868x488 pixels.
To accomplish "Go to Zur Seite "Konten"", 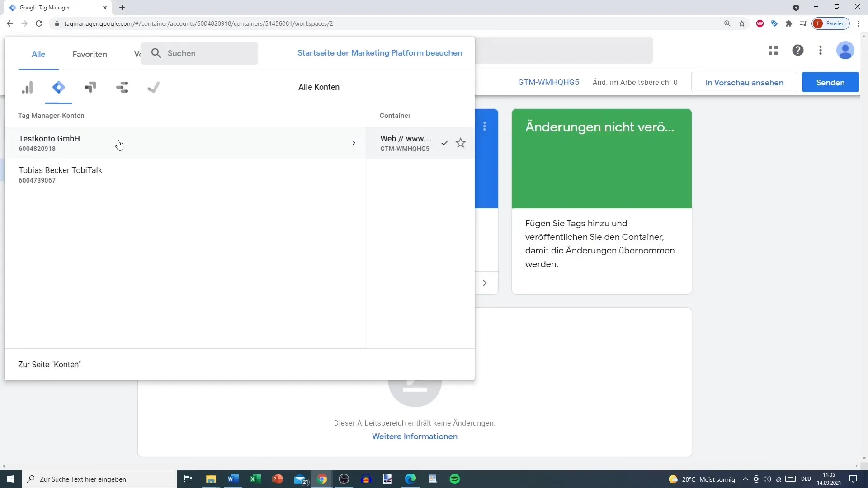I will coord(49,365).
